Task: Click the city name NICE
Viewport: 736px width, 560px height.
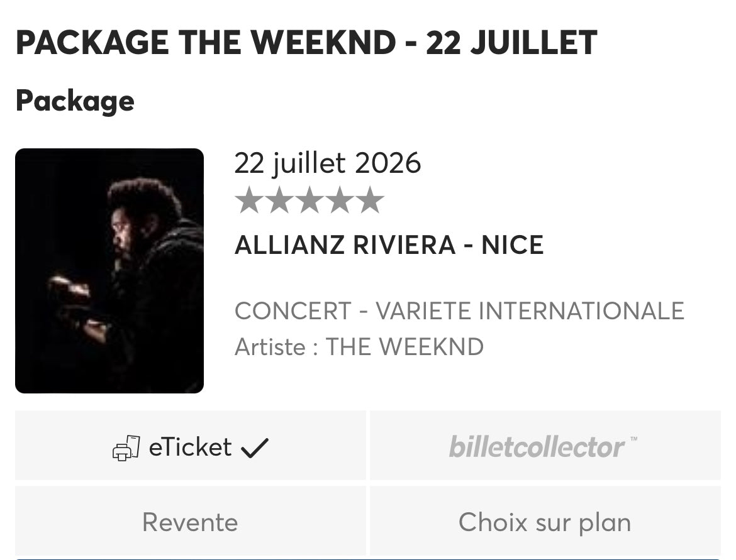Action: point(513,245)
